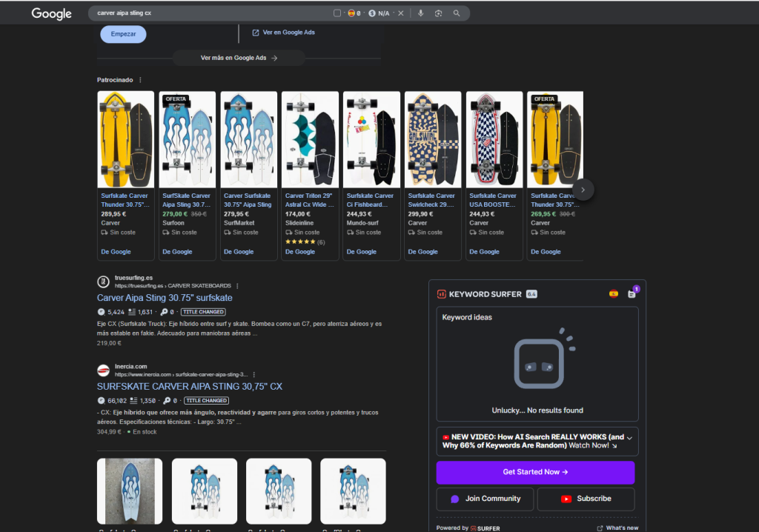The width and height of the screenshot is (759, 532).
Task: Open Google Lens image search
Action: pos(438,13)
